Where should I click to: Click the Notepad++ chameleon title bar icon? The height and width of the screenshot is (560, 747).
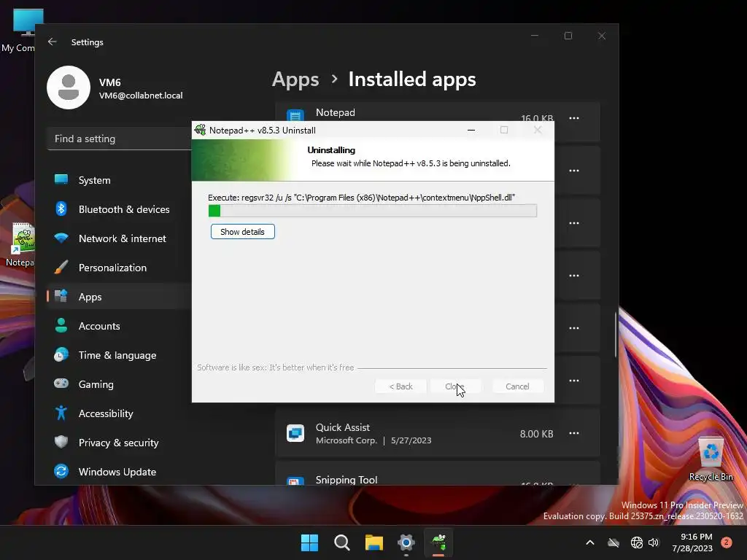[200, 130]
